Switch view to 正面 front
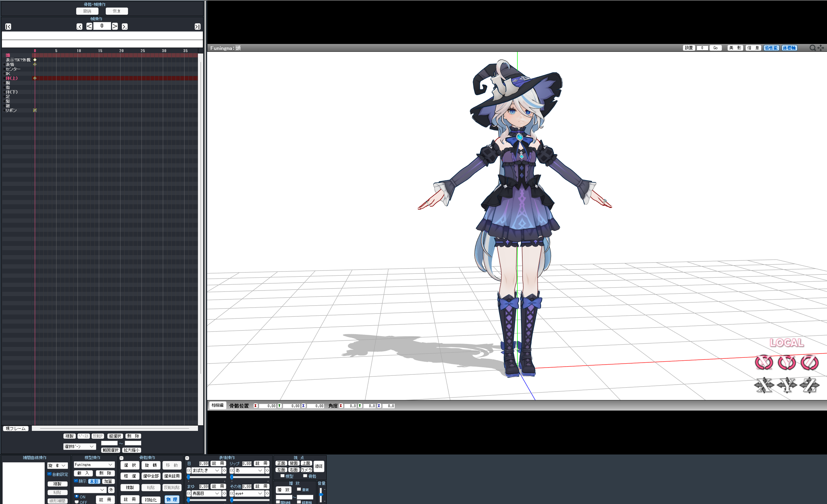The image size is (827, 504). [281, 463]
